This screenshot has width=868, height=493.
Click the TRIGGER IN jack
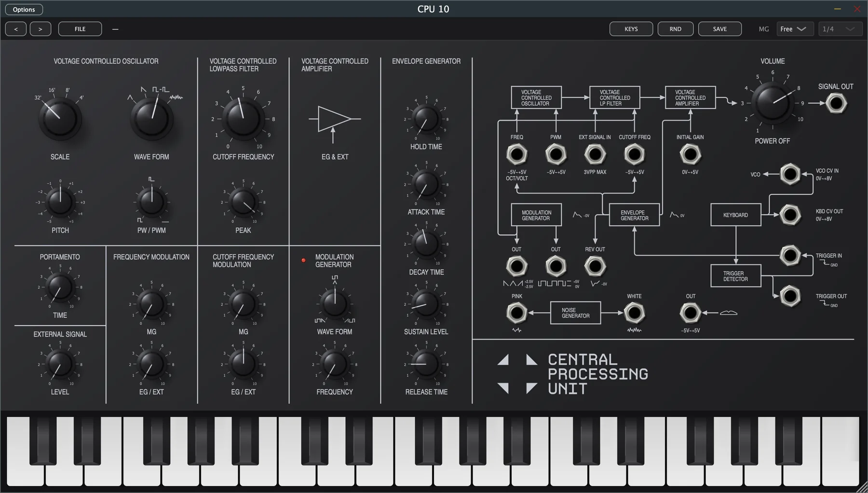(790, 255)
